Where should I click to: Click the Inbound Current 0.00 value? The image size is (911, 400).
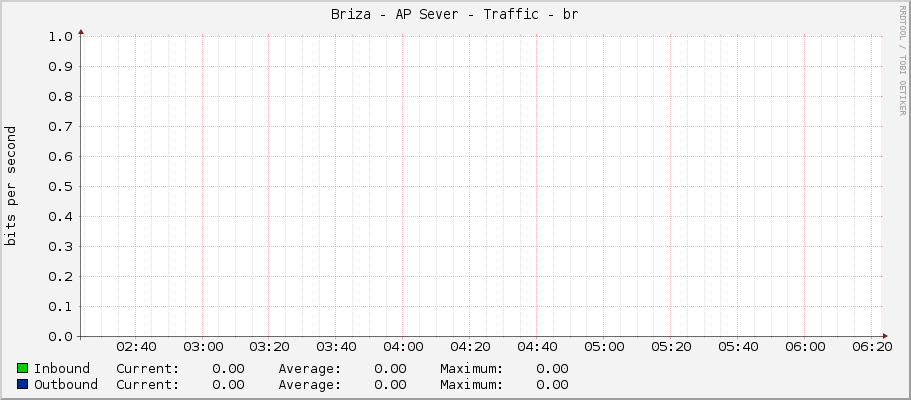228,369
